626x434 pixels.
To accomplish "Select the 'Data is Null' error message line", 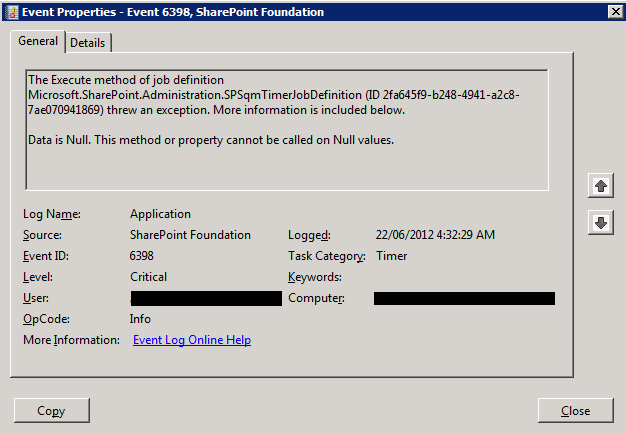I will pos(211,140).
